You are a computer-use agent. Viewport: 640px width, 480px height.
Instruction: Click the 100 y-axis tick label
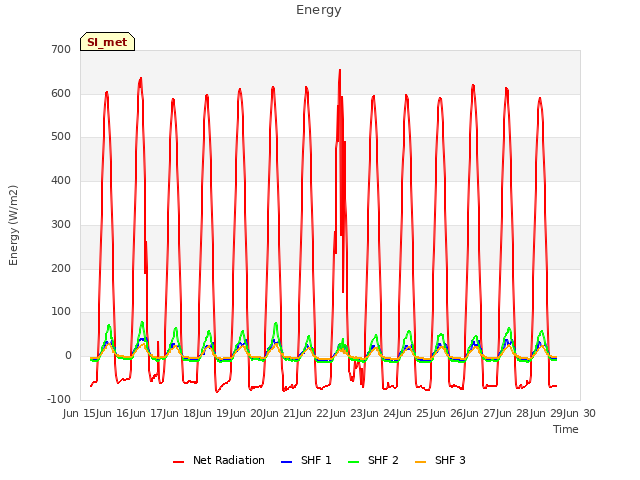click(x=61, y=312)
